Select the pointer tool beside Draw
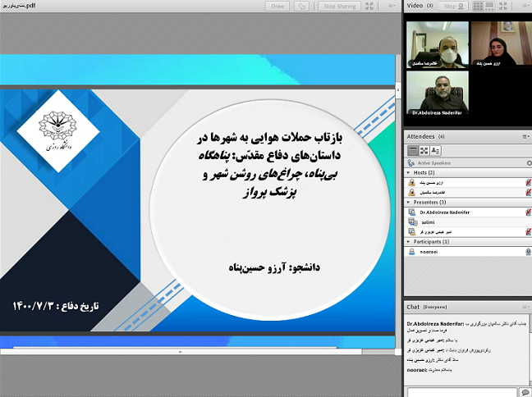This screenshot has width=532, height=397. click(302, 6)
